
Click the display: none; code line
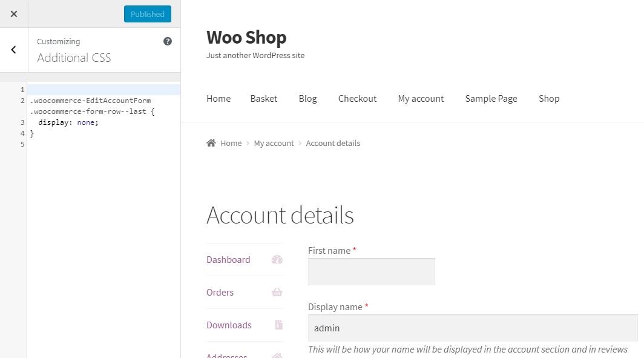click(x=68, y=122)
